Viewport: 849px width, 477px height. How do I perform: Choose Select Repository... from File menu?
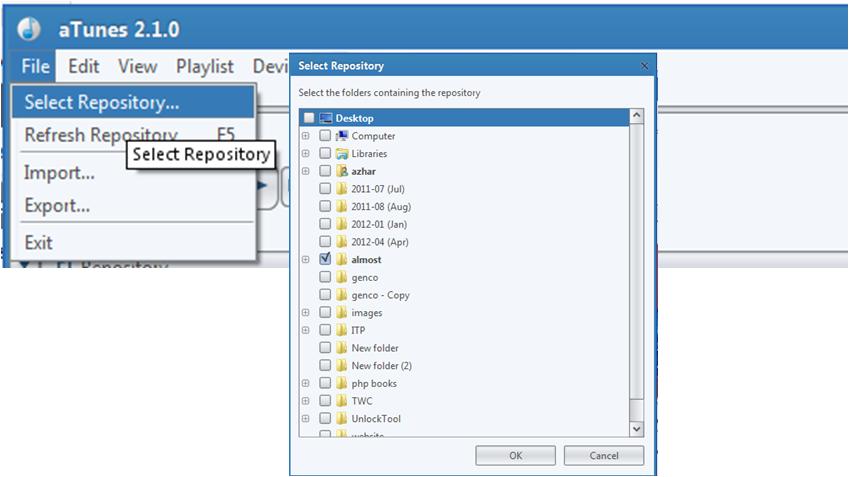pos(133,102)
